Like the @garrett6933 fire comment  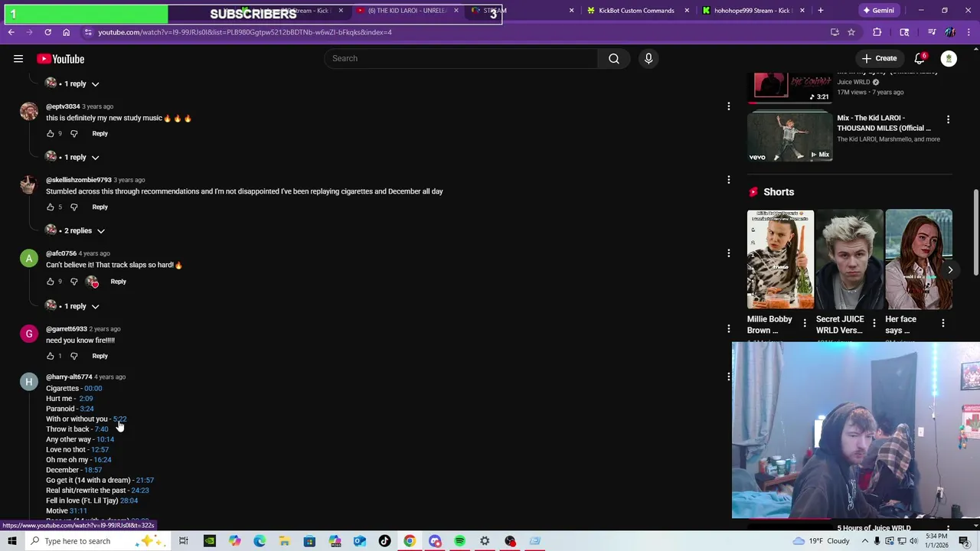pos(51,356)
